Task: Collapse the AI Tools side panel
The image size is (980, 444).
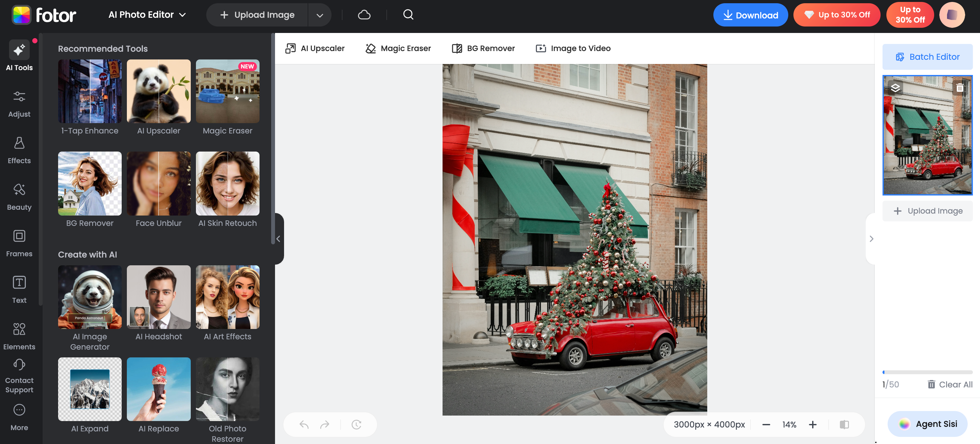Action: pyautogui.click(x=278, y=239)
